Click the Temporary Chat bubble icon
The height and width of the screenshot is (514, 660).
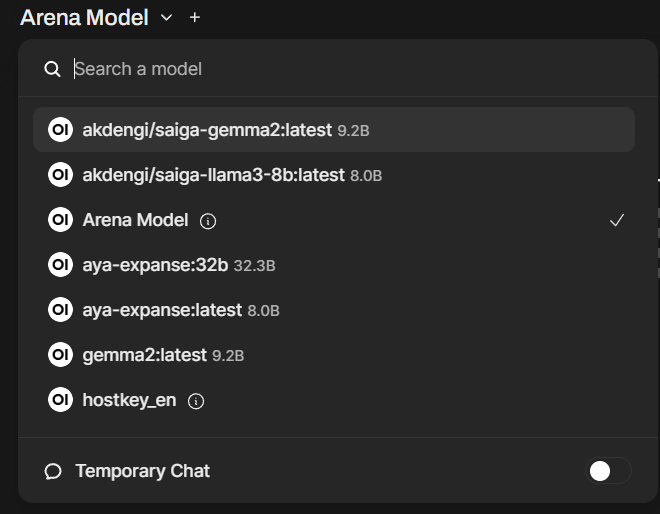[x=53, y=471]
